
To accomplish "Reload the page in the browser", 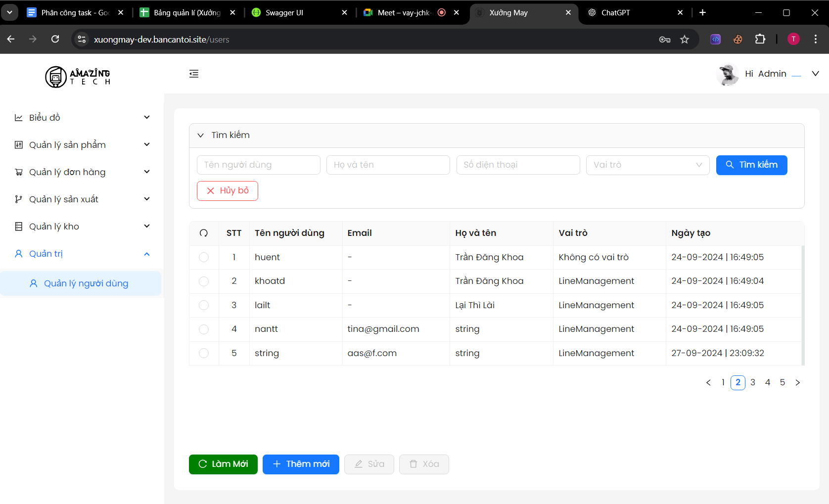I will pos(55,40).
